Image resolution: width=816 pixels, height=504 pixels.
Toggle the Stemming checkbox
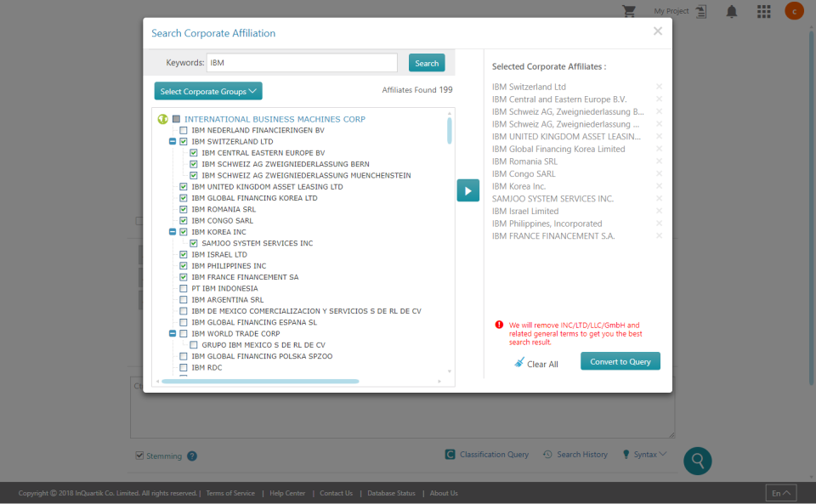[x=139, y=456]
